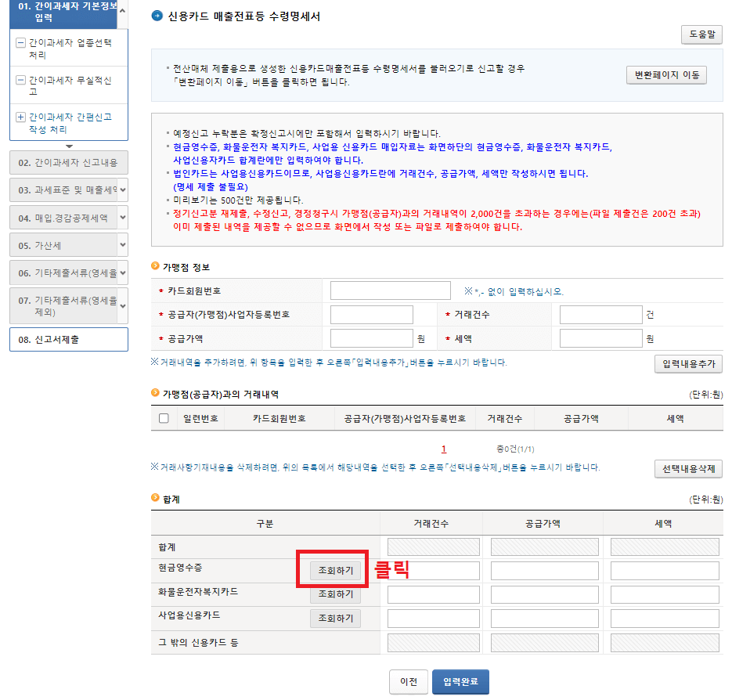Select 간이과세자 무실적신고 submenu item
Screen dimensions: 750x700
70,85
